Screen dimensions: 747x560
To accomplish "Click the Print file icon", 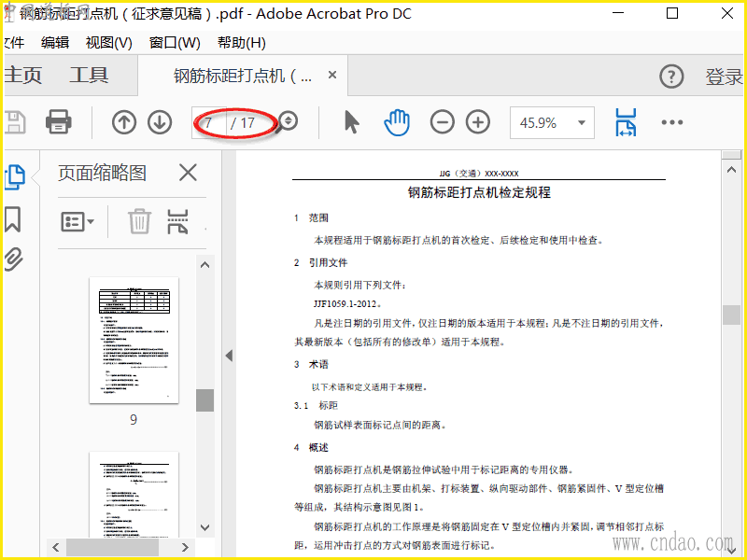I will point(59,122).
